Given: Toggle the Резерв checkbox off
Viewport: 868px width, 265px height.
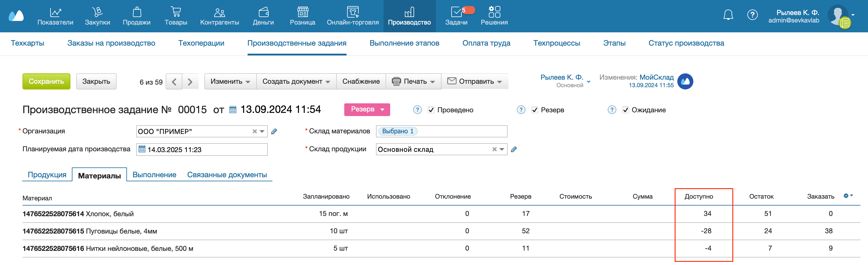Looking at the screenshot, I should (535, 110).
